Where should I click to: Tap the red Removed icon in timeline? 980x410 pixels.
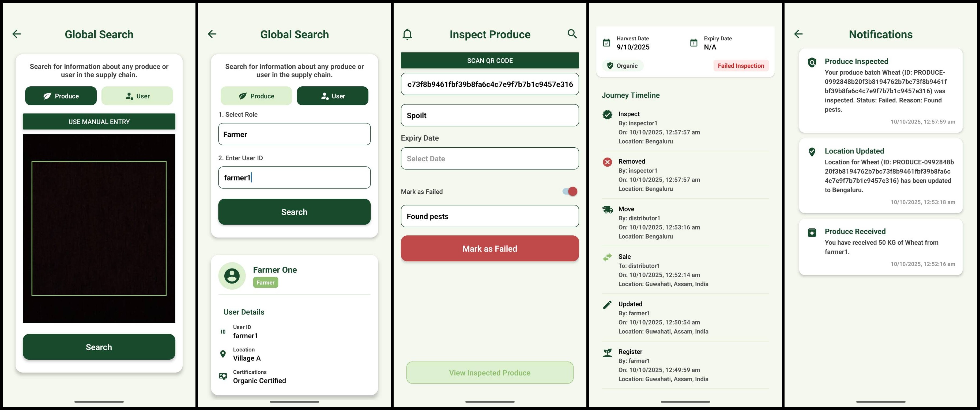pos(608,162)
